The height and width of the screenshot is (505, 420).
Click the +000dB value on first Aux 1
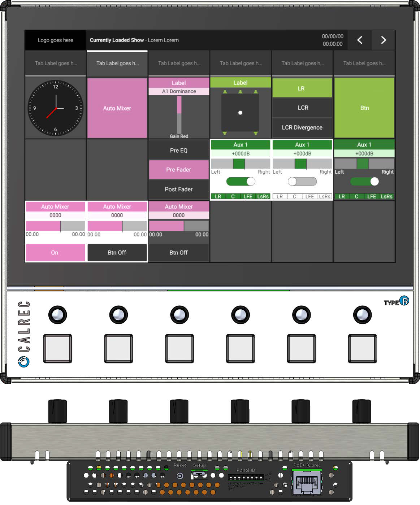241,153
